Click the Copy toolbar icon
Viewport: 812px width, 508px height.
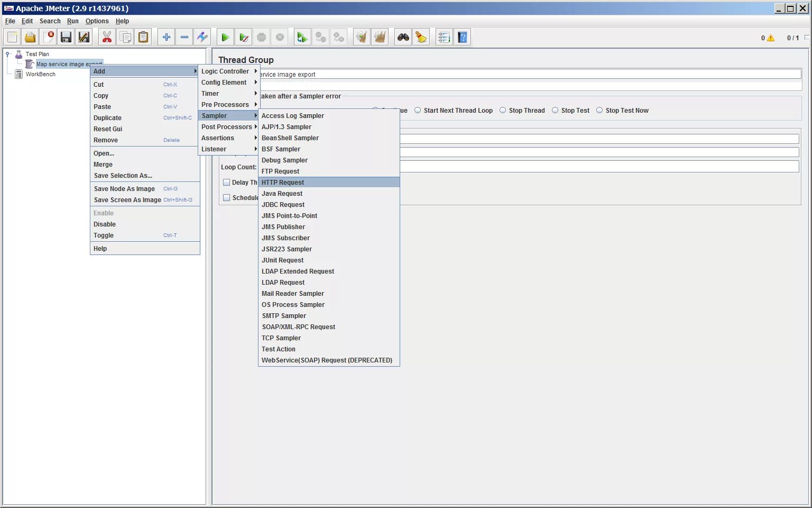click(x=125, y=37)
